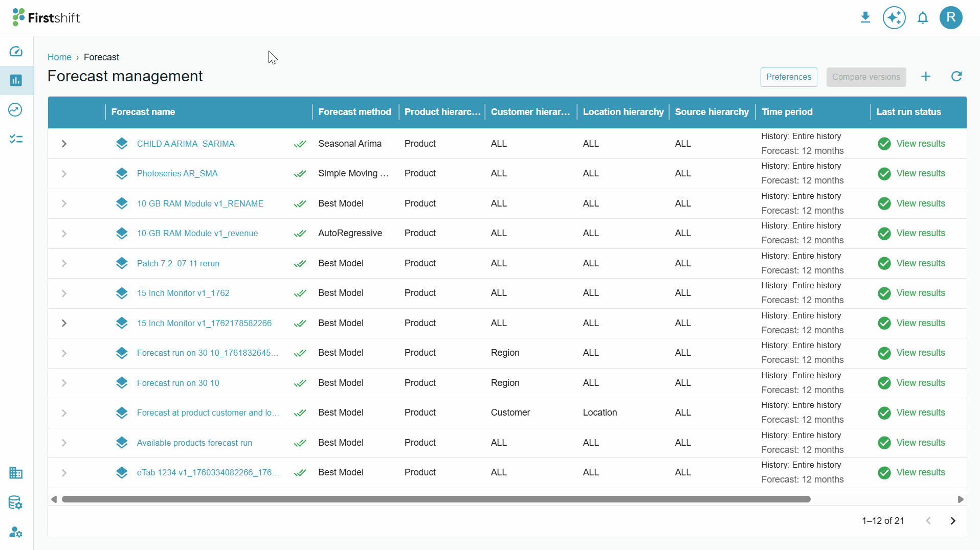Expand the 15 Inch Monitor v1_1762178582266 row
Screen dimensions: 980x550
[x=64, y=323]
